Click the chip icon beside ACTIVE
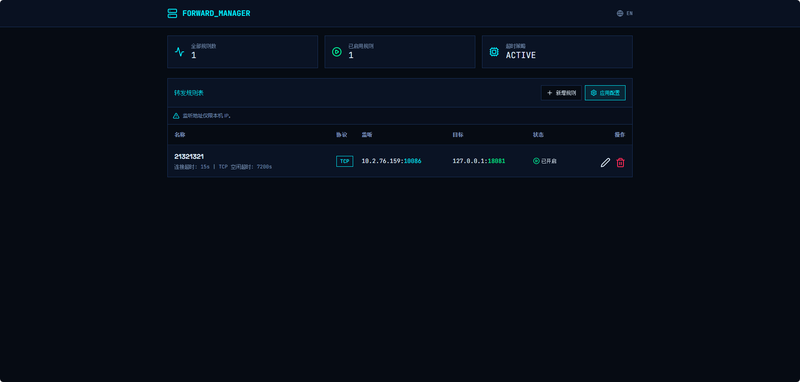This screenshot has width=800, height=382. pyautogui.click(x=494, y=52)
